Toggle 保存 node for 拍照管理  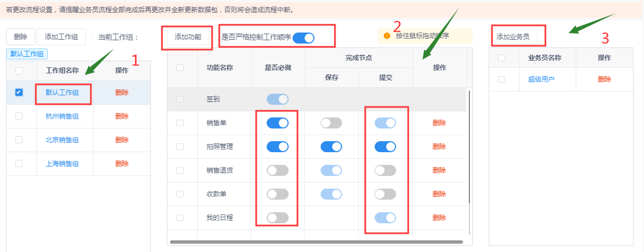[x=332, y=147]
